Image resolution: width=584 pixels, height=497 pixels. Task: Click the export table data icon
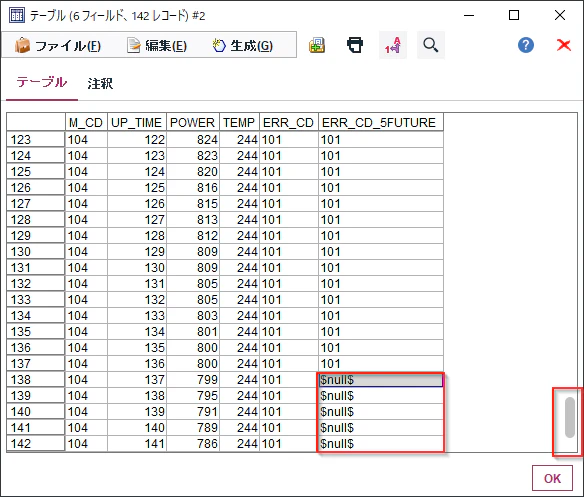[x=317, y=45]
